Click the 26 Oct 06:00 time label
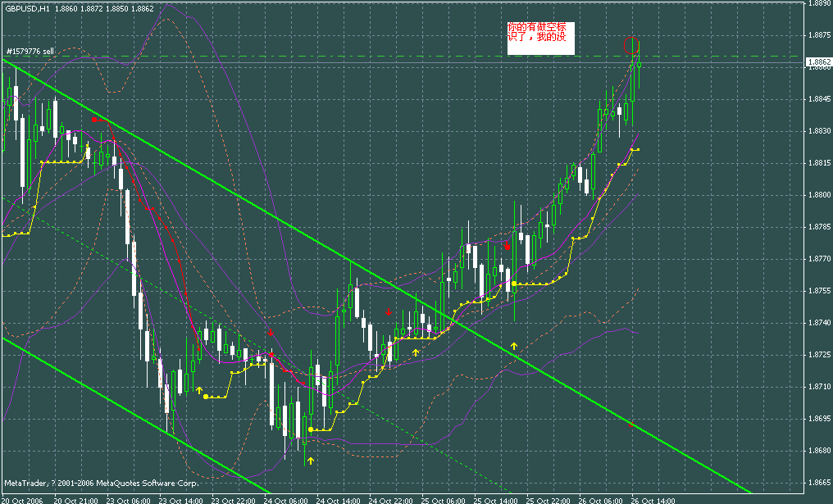 [601, 500]
